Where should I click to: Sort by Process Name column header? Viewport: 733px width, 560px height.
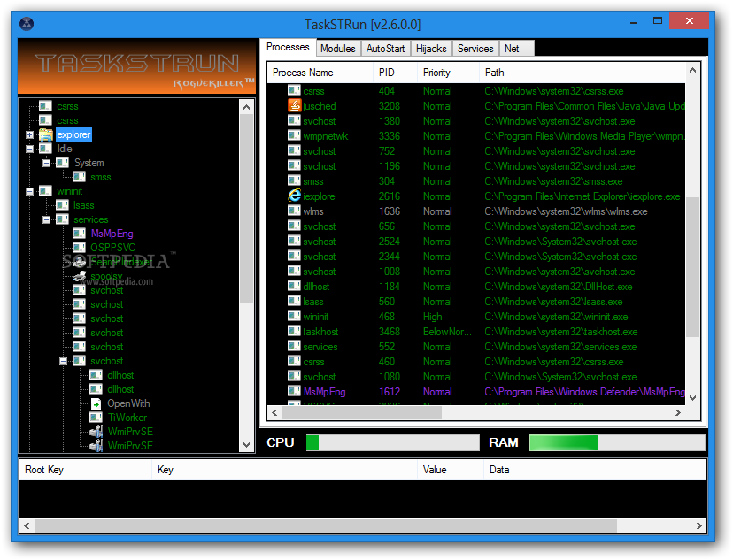(320, 73)
